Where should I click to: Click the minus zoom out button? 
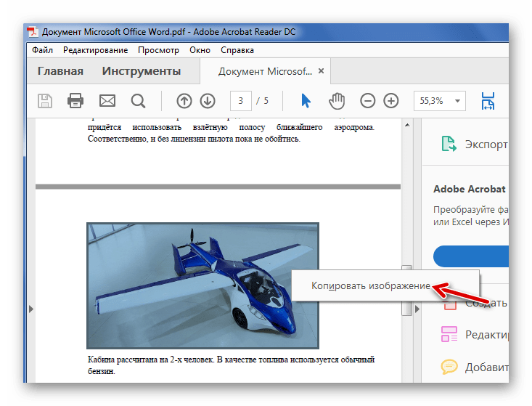click(368, 101)
